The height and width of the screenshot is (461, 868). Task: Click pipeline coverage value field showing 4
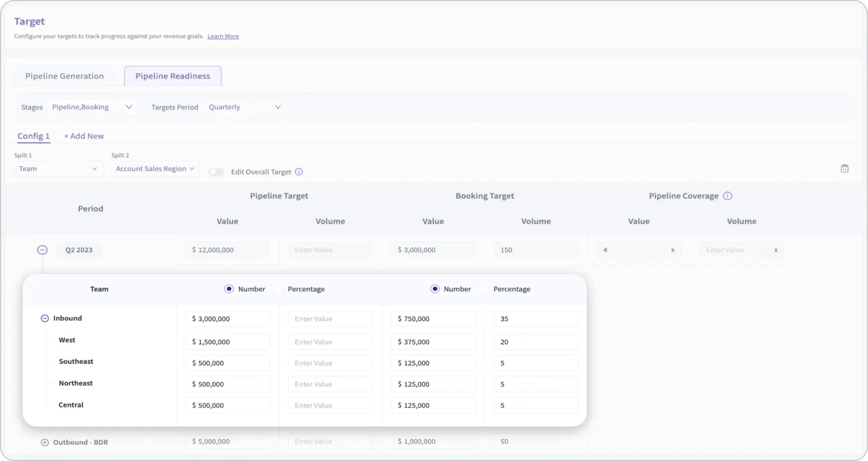[631, 250]
